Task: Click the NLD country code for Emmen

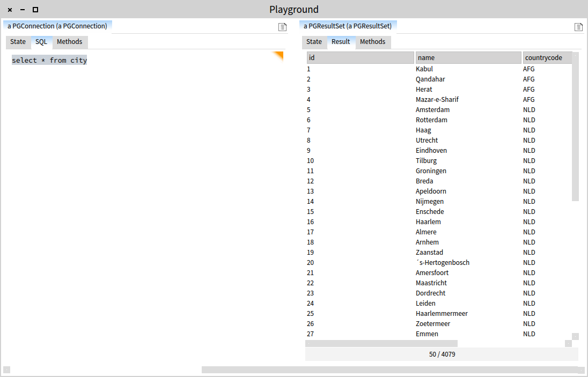Action: [x=529, y=334]
